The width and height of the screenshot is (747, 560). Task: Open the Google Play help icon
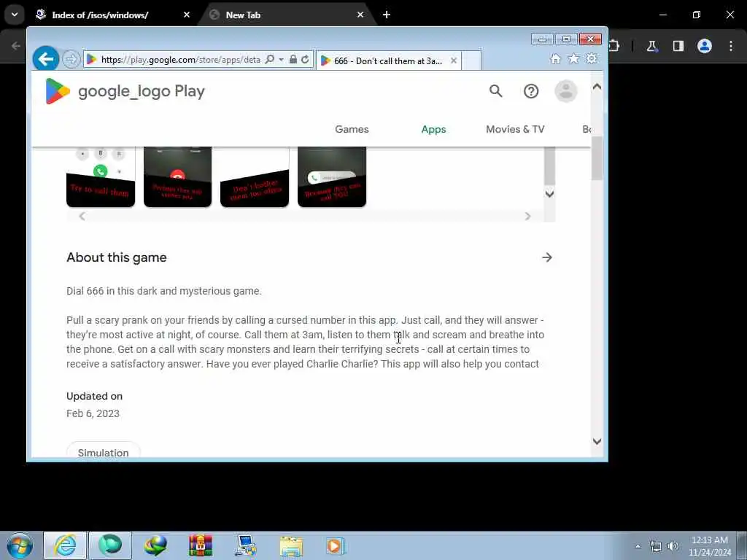tap(531, 91)
